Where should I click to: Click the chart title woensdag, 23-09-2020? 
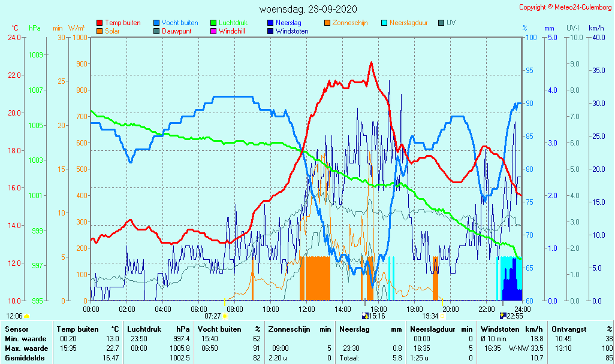click(308, 9)
